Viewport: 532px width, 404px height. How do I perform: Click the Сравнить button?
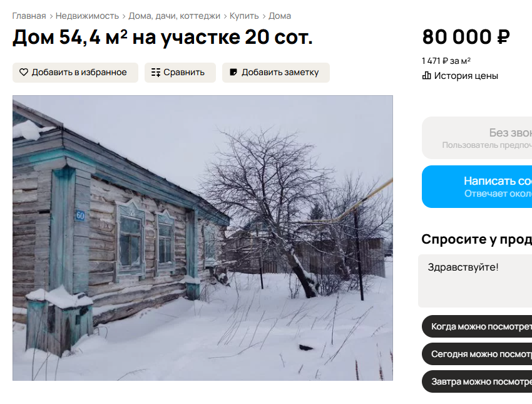coord(180,72)
